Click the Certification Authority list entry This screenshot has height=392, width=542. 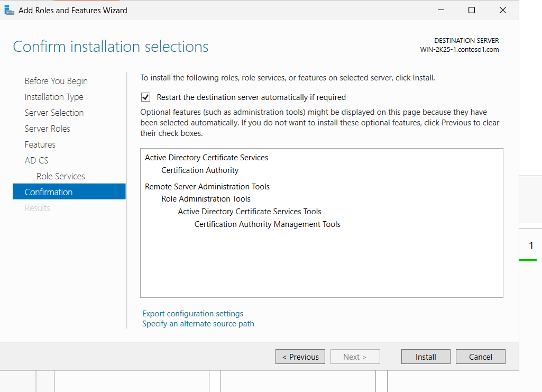coord(200,170)
